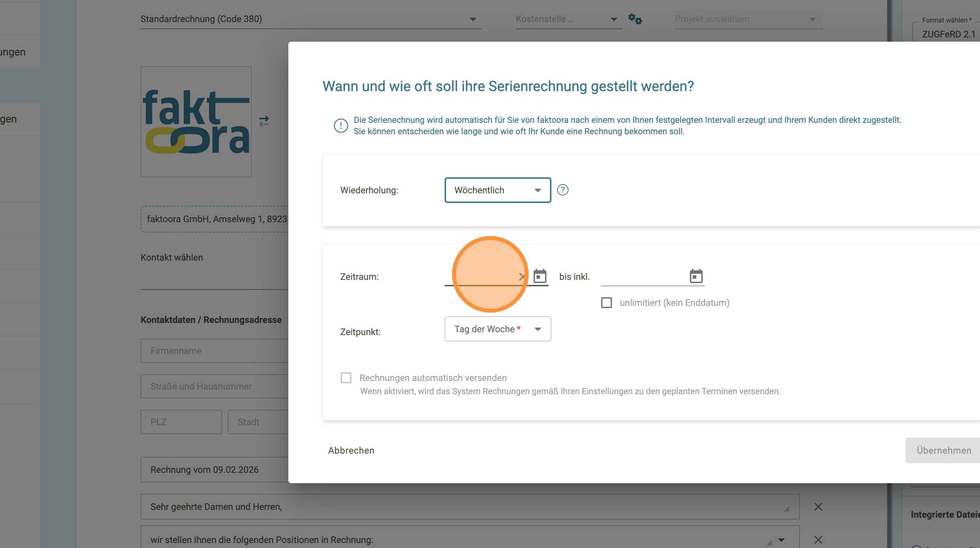Click the faktoora logo thumbnail
This screenshot has height=548, width=980.
pyautogui.click(x=196, y=122)
